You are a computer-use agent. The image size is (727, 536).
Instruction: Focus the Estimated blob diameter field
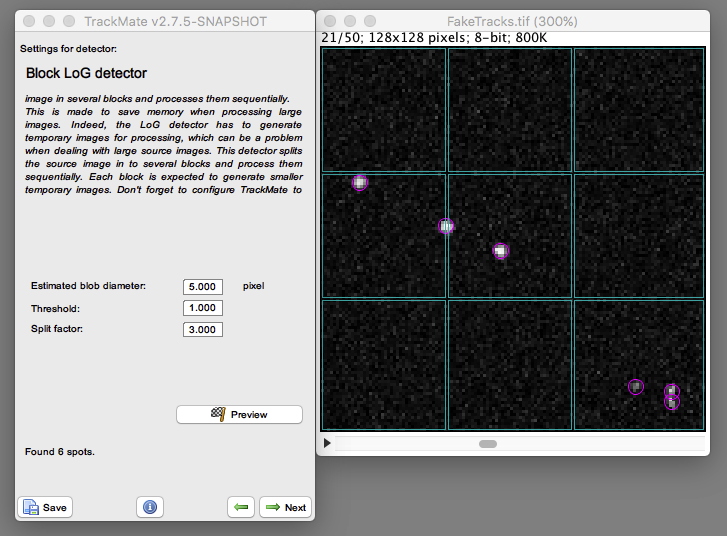(203, 287)
